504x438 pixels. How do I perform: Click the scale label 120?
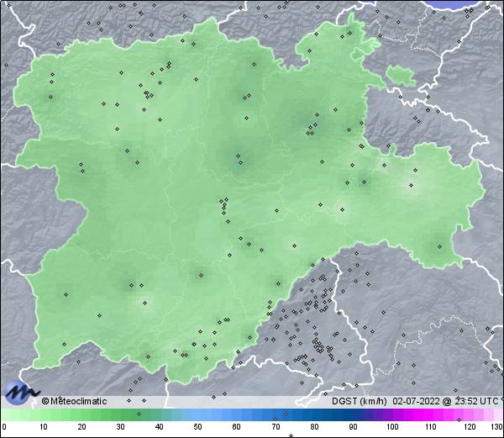470,427
